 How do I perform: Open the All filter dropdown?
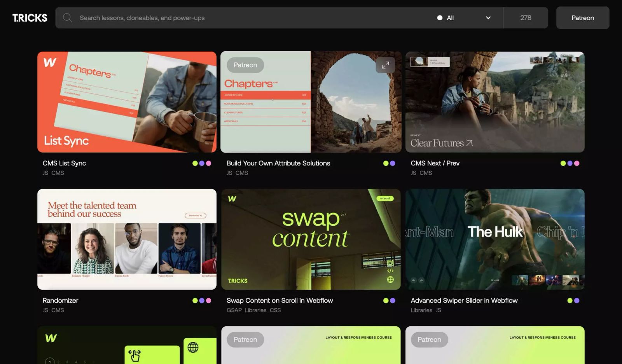[464, 18]
